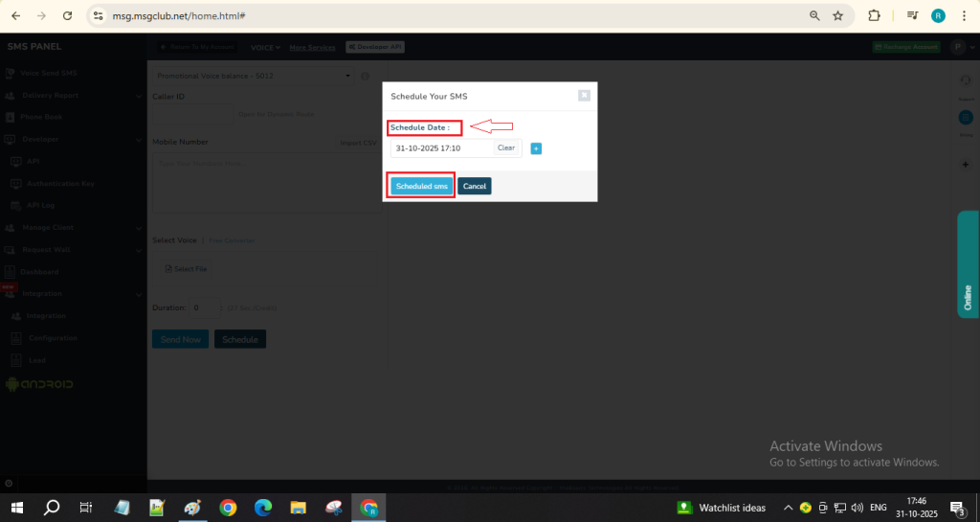This screenshot has width=980, height=522.
Task: Add another schedule date with plus icon
Action: [x=536, y=148]
